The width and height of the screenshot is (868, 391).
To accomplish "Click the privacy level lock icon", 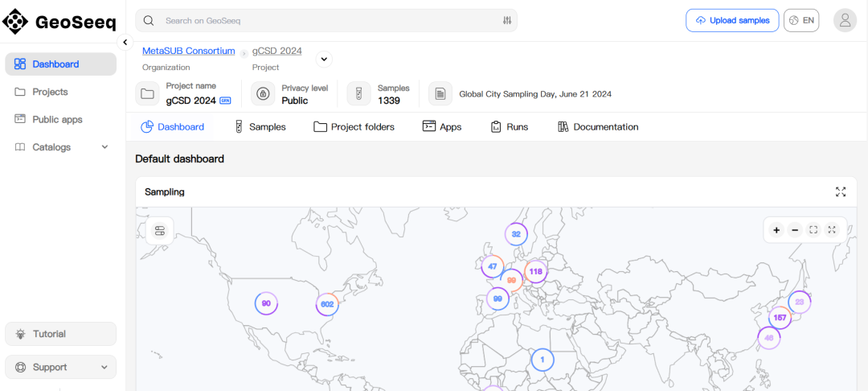I will coord(263,94).
